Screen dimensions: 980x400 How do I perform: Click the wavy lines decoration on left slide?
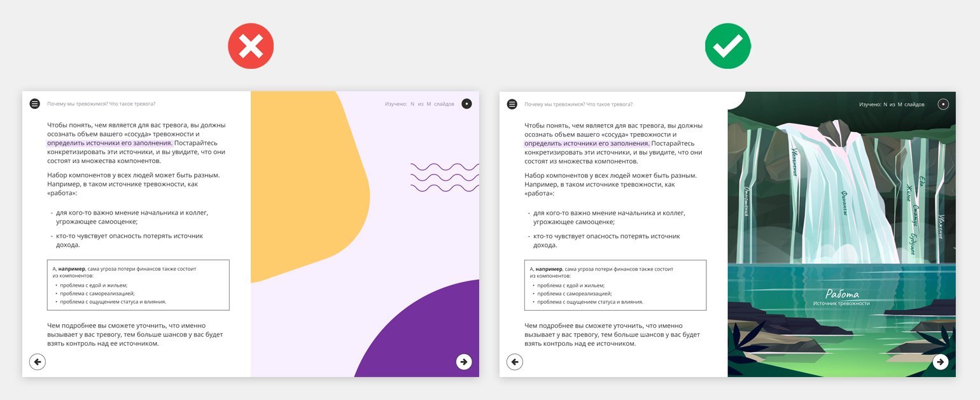pyautogui.click(x=444, y=177)
